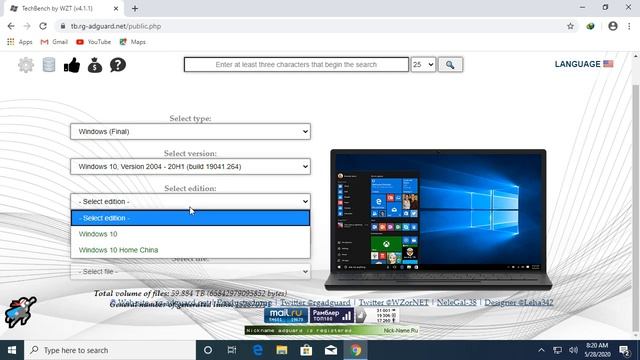Open the Maps bookmark
This screenshot has height=360, width=640.
(x=133, y=42)
